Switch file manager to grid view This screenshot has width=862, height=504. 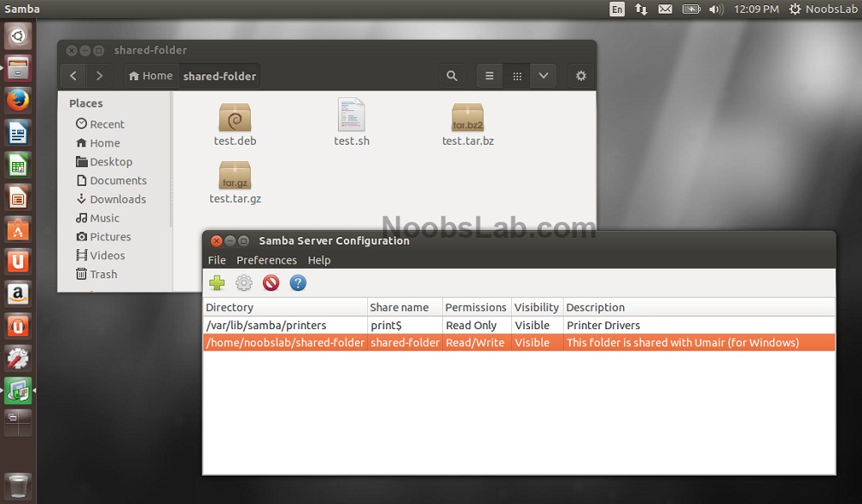tap(516, 76)
